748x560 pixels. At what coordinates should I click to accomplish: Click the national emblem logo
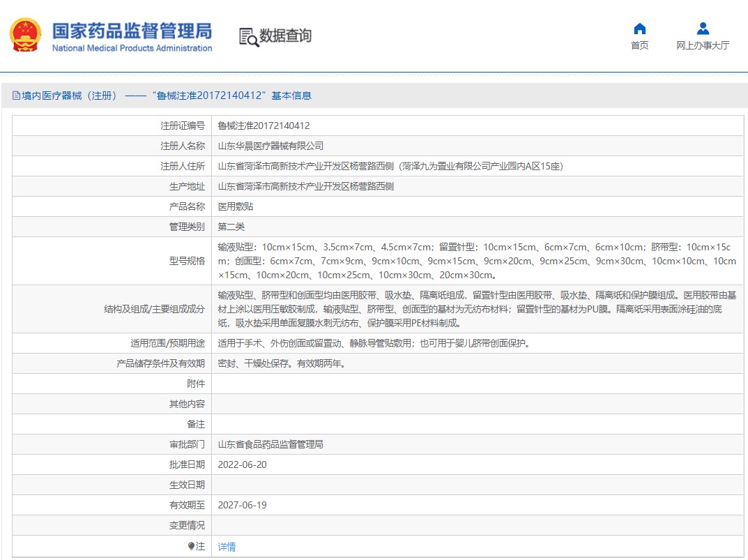(x=25, y=35)
